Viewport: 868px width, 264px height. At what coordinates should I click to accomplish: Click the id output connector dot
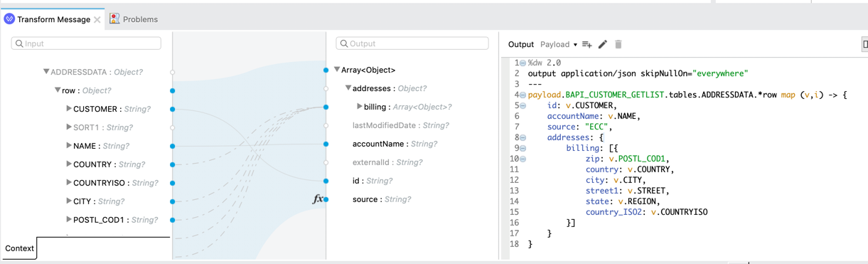pyautogui.click(x=326, y=181)
